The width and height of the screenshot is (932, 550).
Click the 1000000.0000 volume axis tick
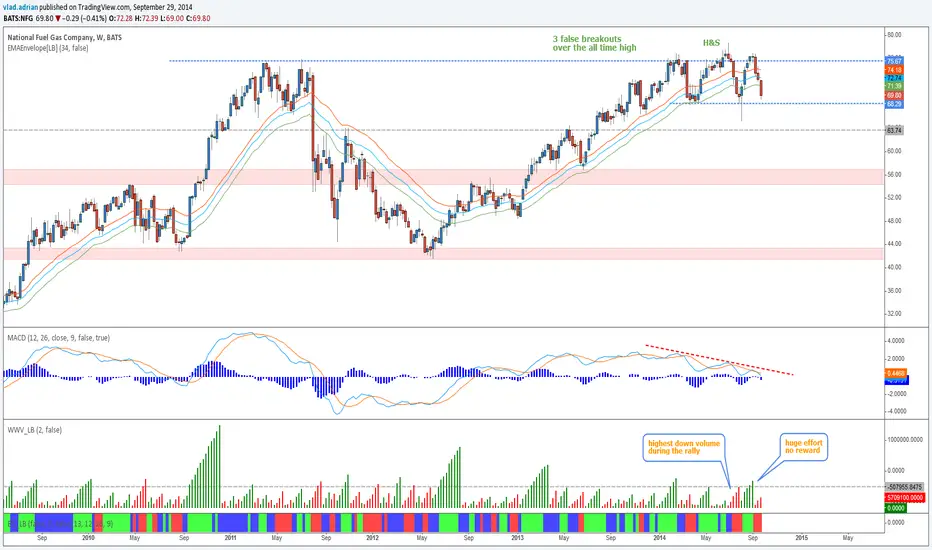click(905, 439)
